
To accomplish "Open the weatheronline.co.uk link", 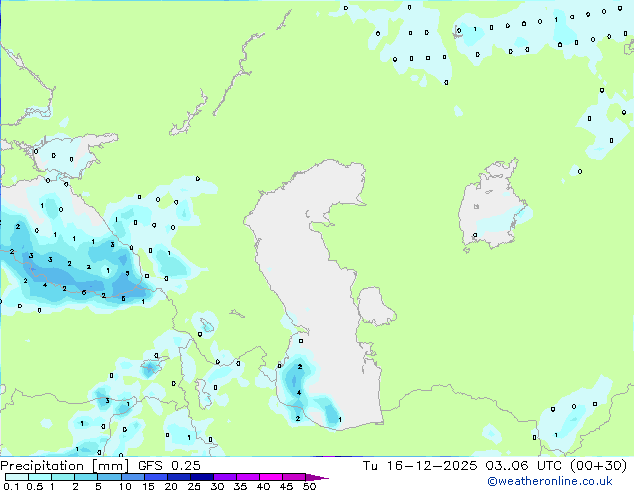I will 550,481.
